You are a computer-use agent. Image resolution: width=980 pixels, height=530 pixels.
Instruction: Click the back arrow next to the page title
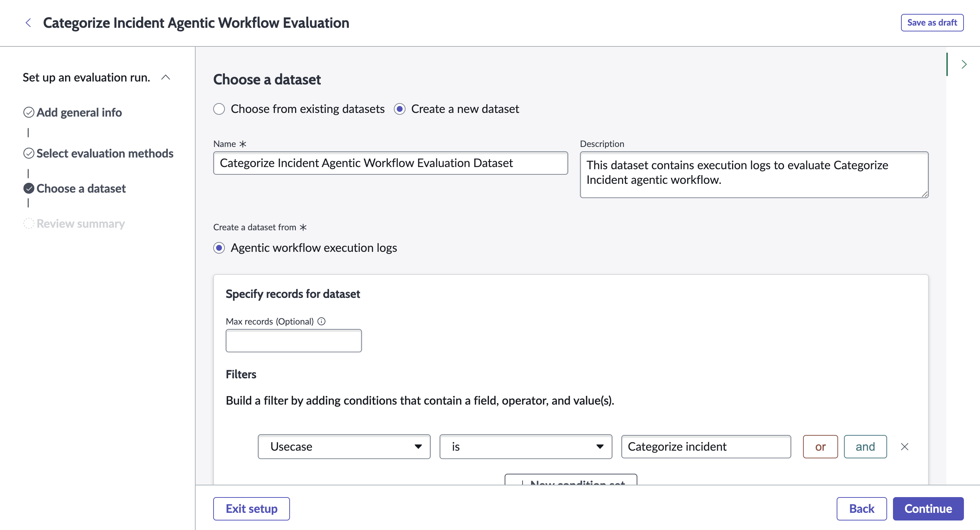pyautogui.click(x=28, y=23)
